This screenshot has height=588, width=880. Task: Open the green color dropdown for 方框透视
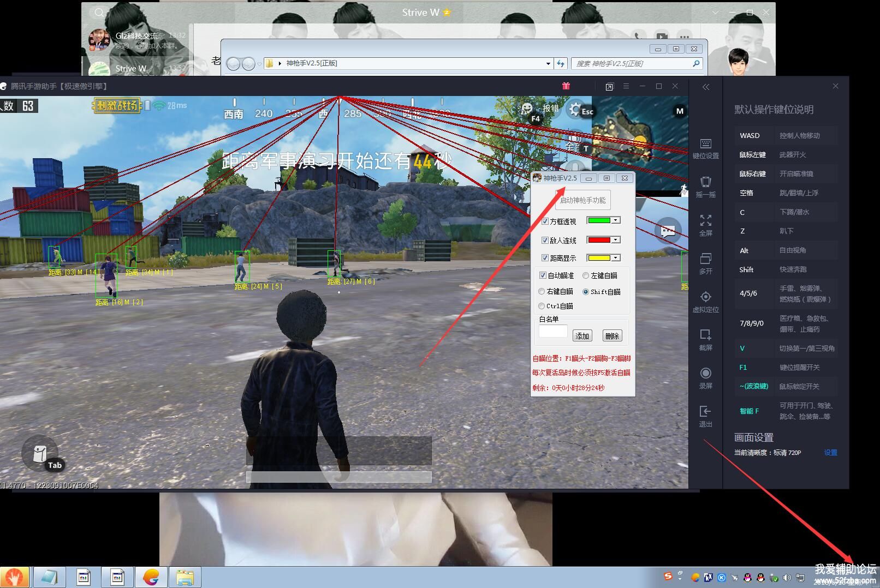616,220
